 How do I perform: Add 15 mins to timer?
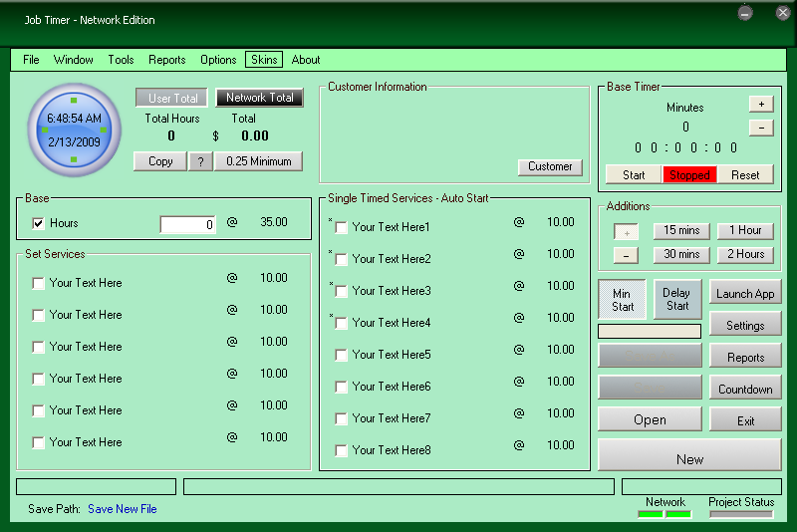coord(681,231)
